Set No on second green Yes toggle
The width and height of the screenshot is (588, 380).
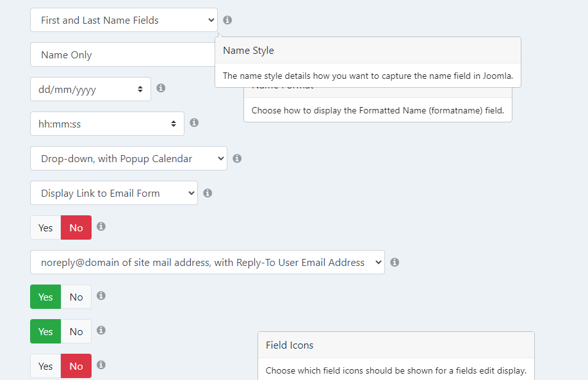tap(76, 331)
